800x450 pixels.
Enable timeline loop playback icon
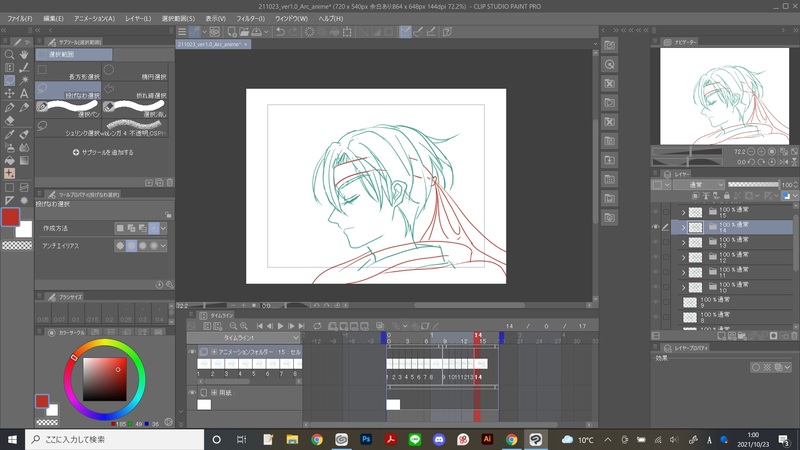[317, 326]
